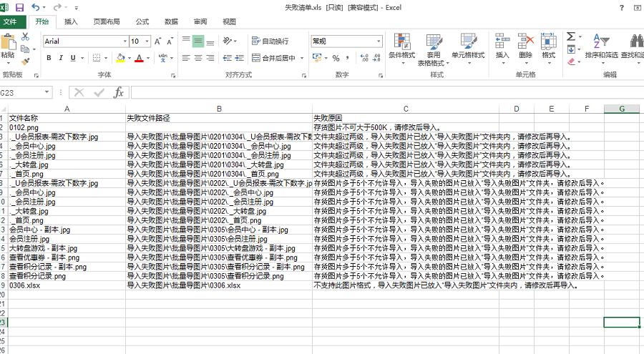Click the Redo arrow icon
644x354 pixels.
click(57, 7)
